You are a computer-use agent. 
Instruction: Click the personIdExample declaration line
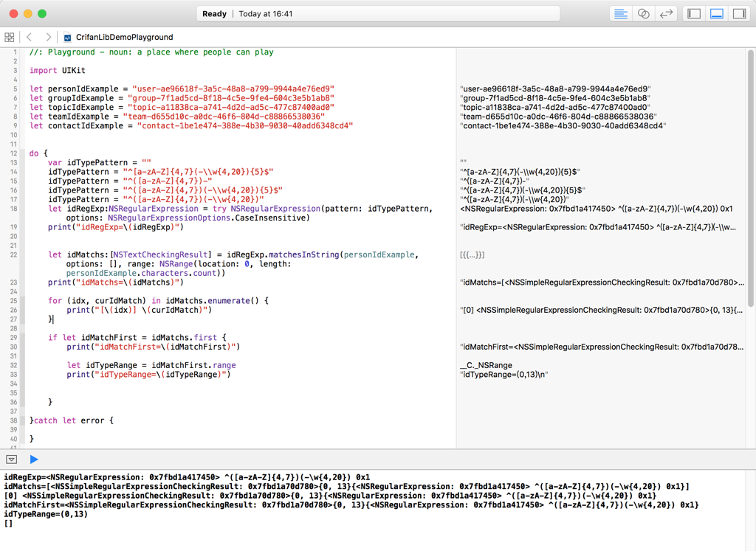[182, 89]
